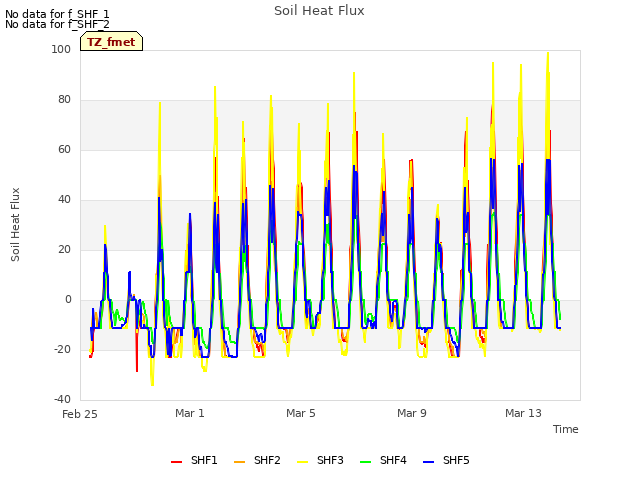Viewport: 640px width, 480px height.
Task: Click the Mar 1 x-axis tick label
Action: point(190,413)
